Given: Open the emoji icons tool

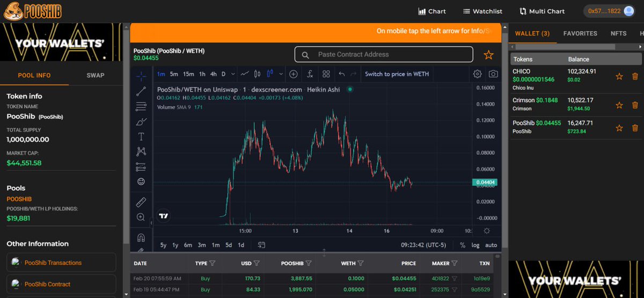Looking at the screenshot, I should pos(141,181).
